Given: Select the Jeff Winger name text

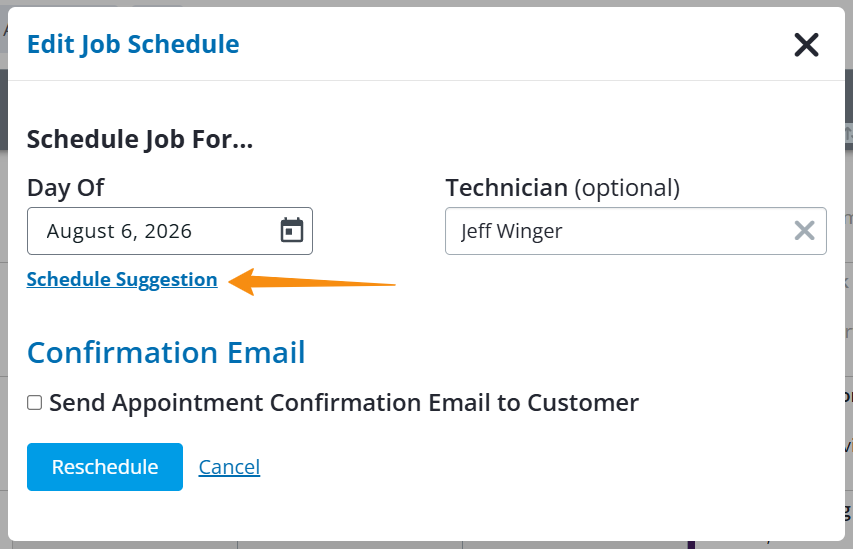Looking at the screenshot, I should click(x=511, y=231).
